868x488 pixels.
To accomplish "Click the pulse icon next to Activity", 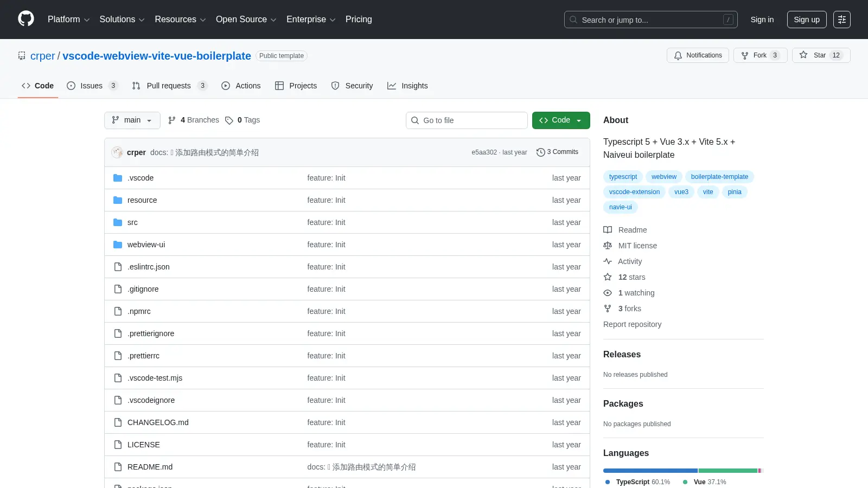I will (608, 261).
